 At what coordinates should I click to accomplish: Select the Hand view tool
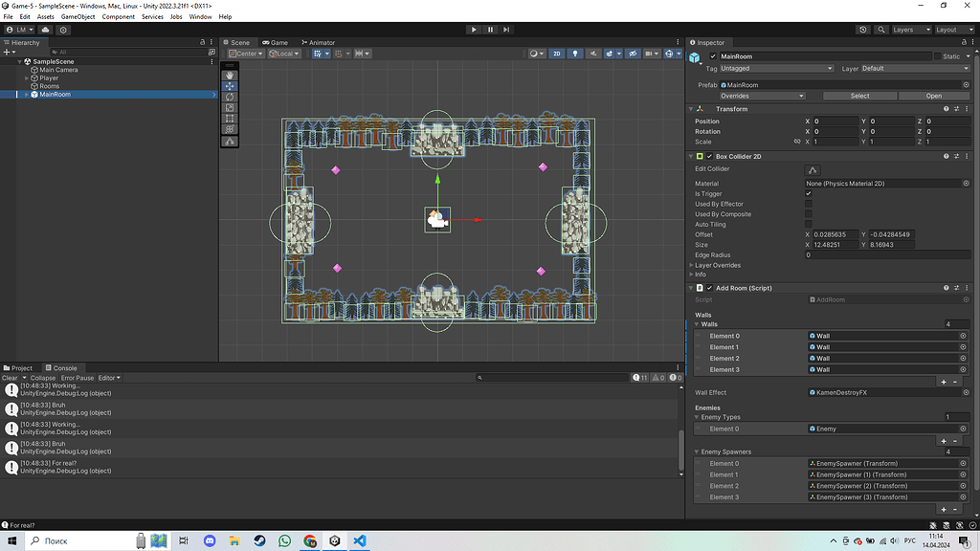pos(230,75)
